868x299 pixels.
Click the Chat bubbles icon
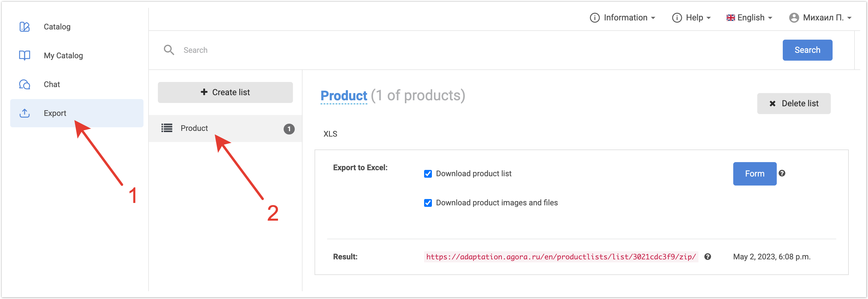[25, 84]
